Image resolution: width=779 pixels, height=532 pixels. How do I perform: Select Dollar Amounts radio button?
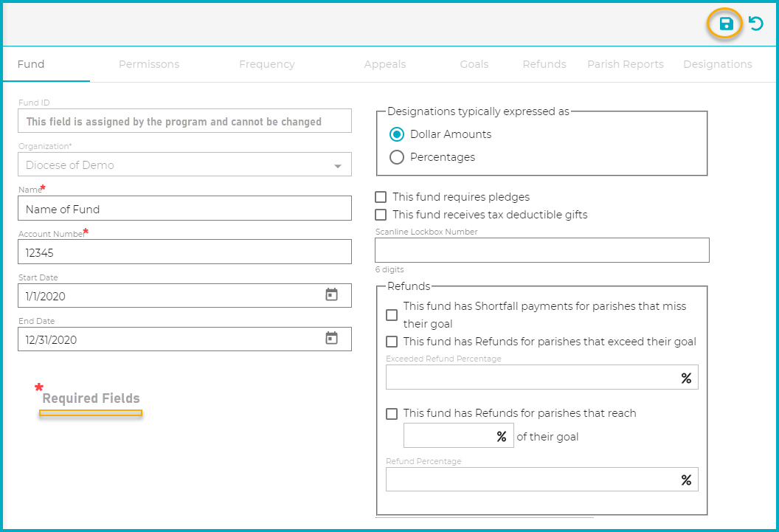[x=396, y=134]
